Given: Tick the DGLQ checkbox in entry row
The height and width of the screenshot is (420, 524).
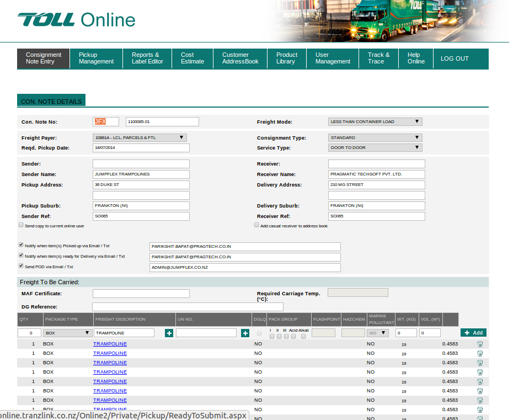Looking at the screenshot, I should tap(259, 333).
